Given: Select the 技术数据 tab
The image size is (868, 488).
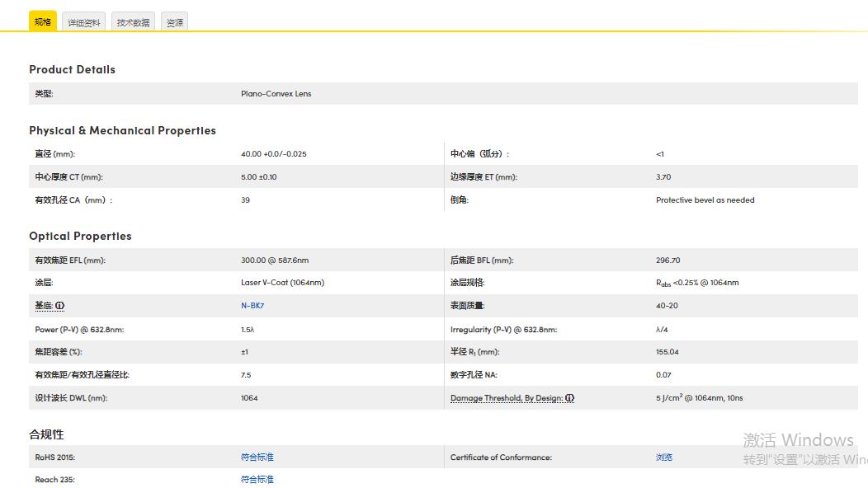Looking at the screenshot, I should pyautogui.click(x=133, y=23).
